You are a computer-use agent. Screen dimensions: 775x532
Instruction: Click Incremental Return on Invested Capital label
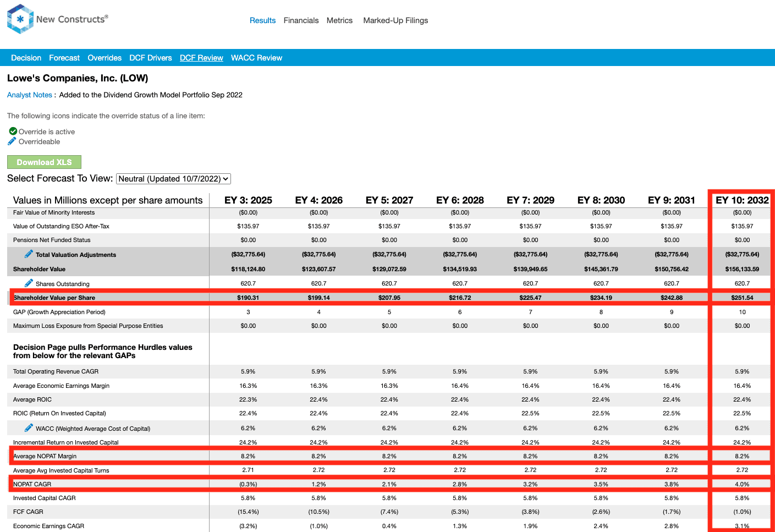[x=66, y=442]
